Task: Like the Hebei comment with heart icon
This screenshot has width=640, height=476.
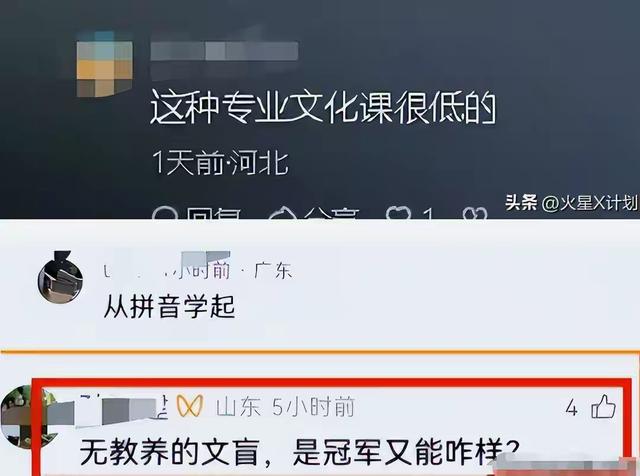Action: point(398,213)
